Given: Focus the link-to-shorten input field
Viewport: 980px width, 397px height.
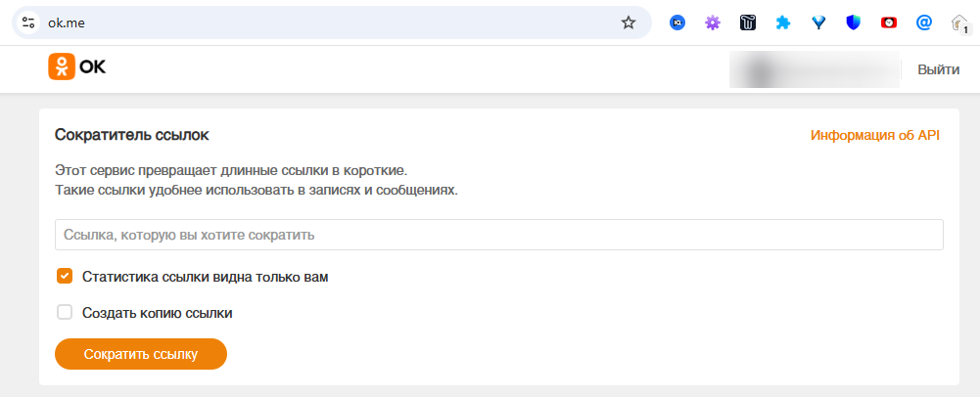Looking at the screenshot, I should [499, 235].
